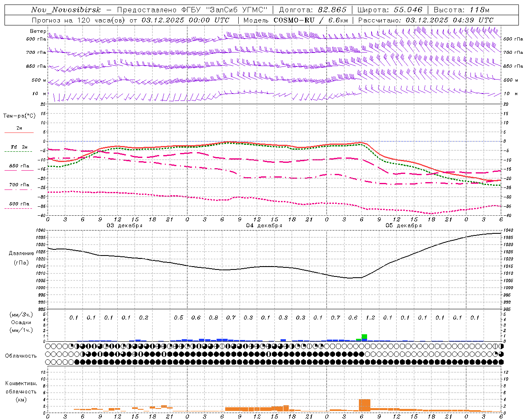This screenshot has width=525, height=420.
Task: Select the "0.5" precipitation amount value
Action: pyautogui.click(x=178, y=317)
